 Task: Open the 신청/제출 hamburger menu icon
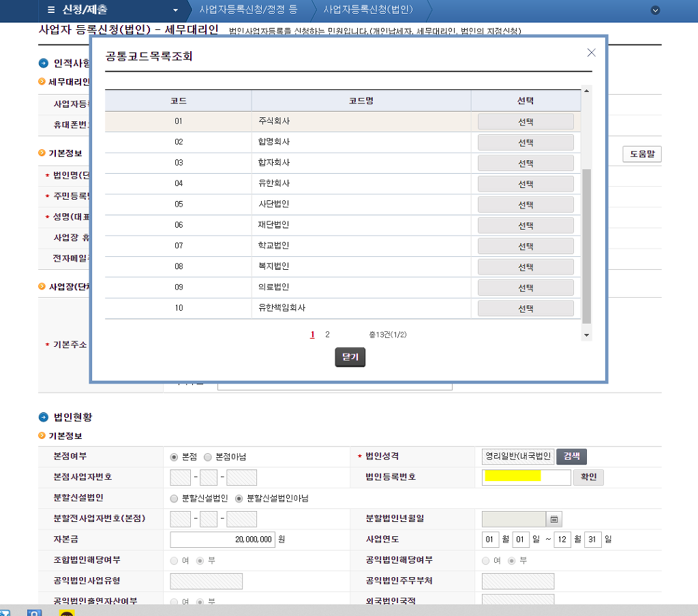(x=51, y=10)
